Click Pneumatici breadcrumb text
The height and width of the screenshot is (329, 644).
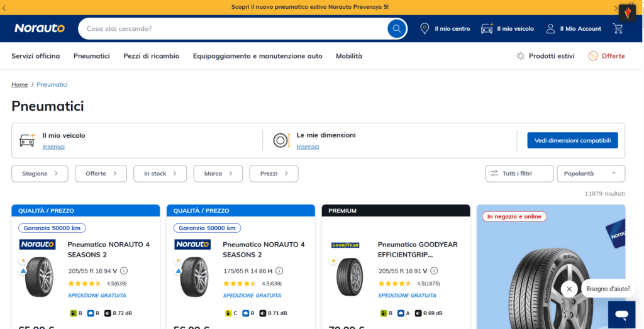pos(52,85)
